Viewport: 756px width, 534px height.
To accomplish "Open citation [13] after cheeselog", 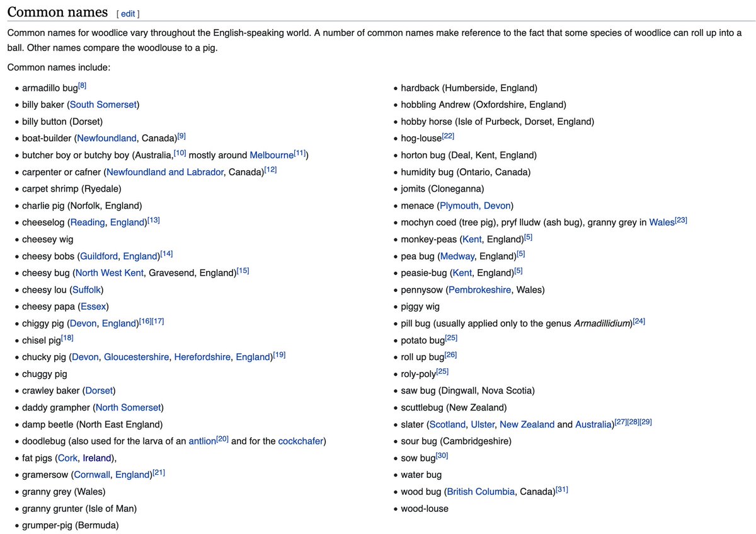I will [153, 220].
